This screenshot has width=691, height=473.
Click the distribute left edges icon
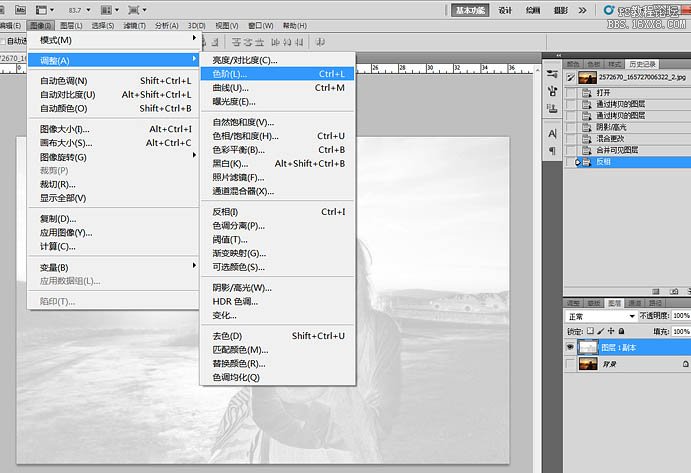(x=276, y=42)
